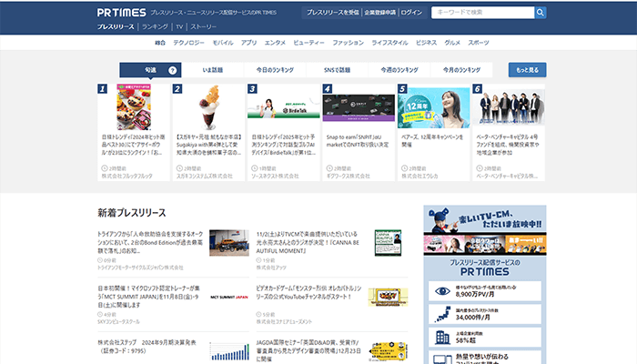Open the 日経トレンディ 2024年ヒット商品 headline

pyautogui.click(x=133, y=145)
